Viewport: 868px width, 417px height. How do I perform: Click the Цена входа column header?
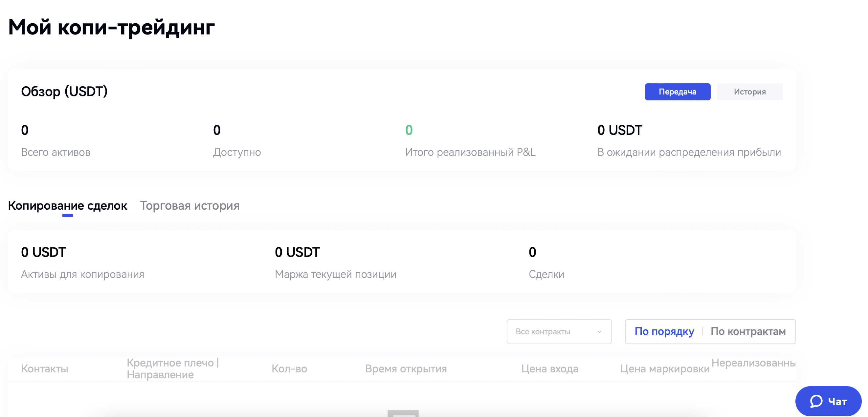coord(549,369)
